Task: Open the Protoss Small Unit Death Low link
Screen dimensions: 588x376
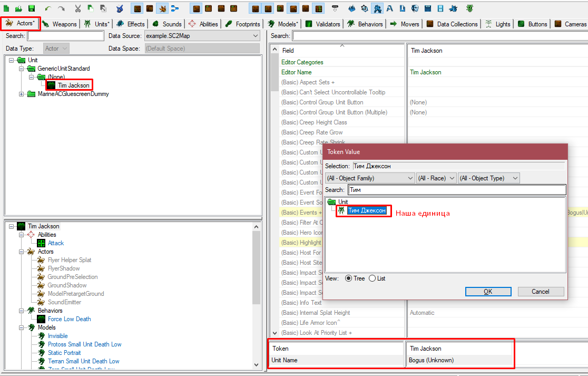Action: (x=84, y=344)
